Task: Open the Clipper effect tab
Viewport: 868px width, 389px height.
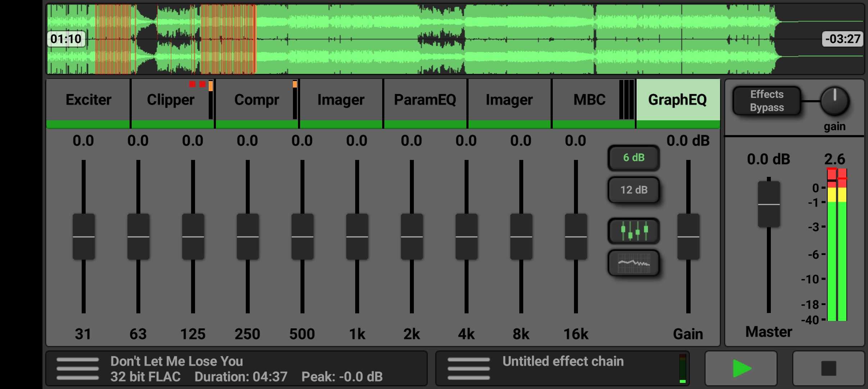Action: point(171,100)
